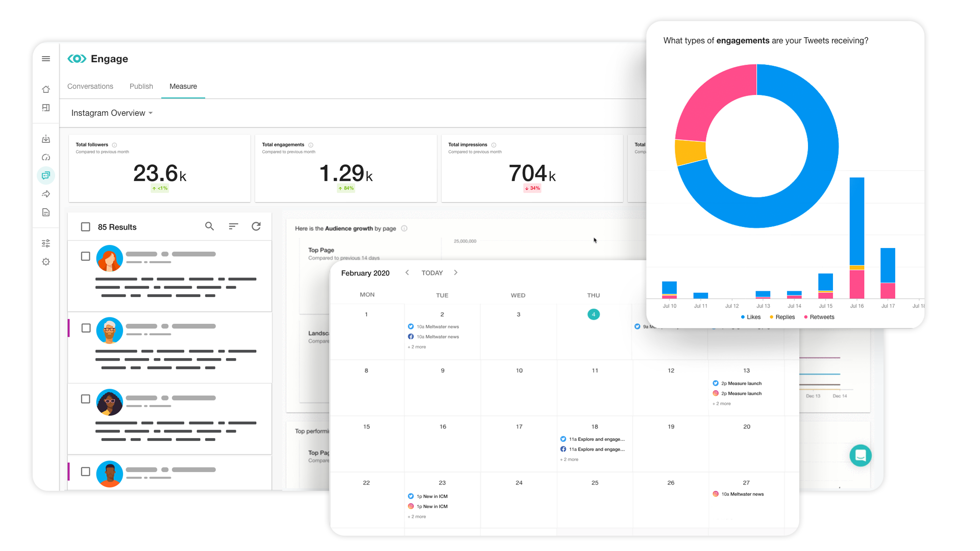Open the hamburger menu
The width and height of the screenshot is (980, 551).
click(x=46, y=59)
